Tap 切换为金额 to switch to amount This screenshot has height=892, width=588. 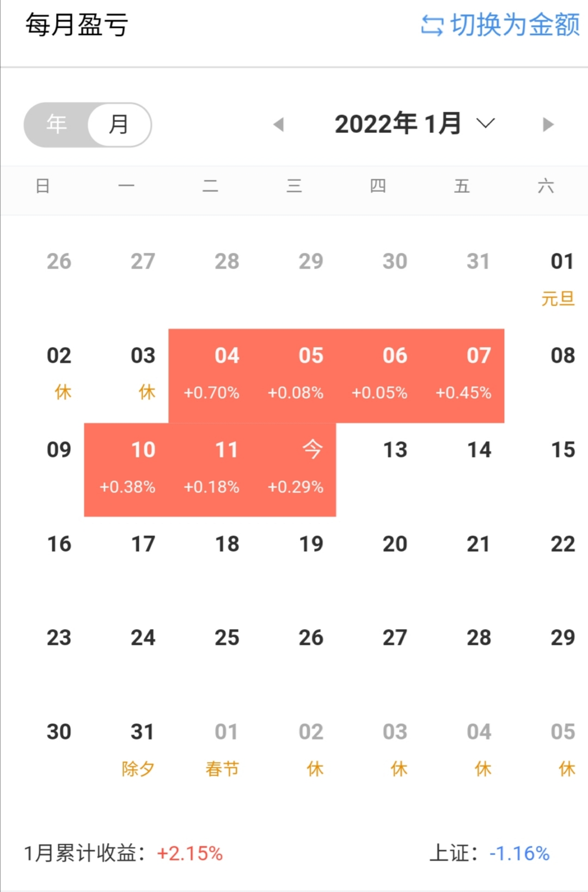[x=514, y=25]
